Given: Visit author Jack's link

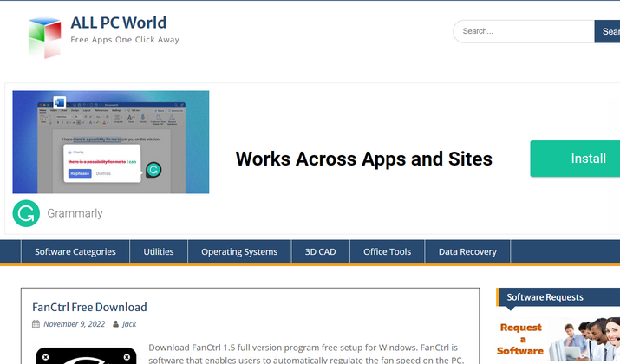Looking at the screenshot, I should pyautogui.click(x=129, y=324).
